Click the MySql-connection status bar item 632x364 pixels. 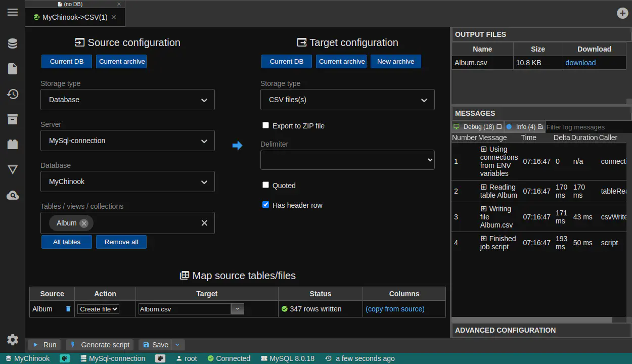tap(113, 358)
